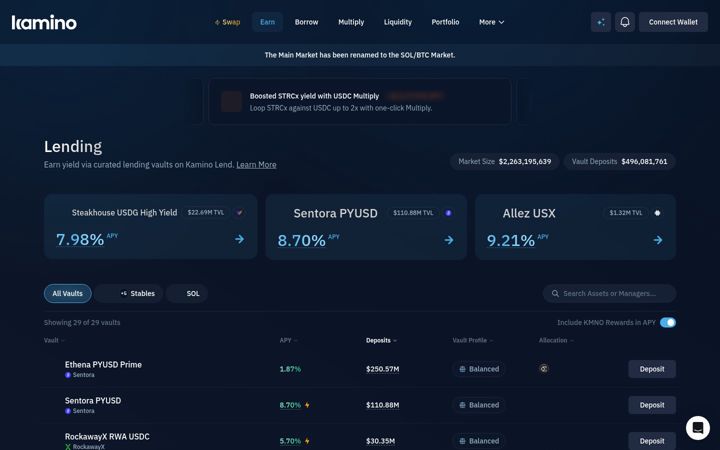Click the Connect Wallet button
Screen dimensions: 720x450
point(673,22)
